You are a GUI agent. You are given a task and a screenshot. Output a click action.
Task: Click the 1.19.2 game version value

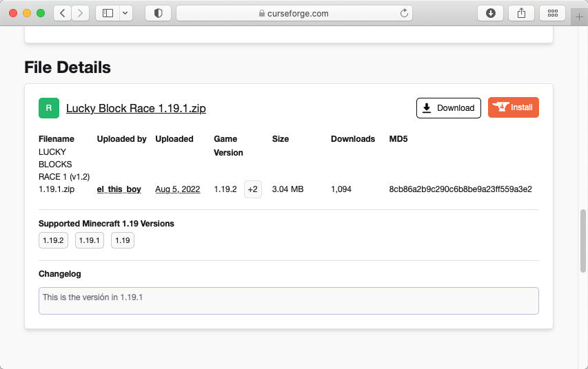(x=225, y=189)
